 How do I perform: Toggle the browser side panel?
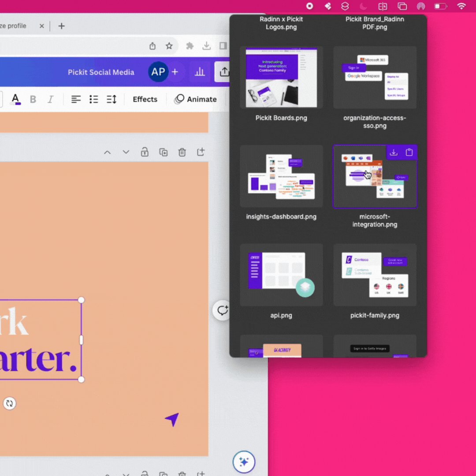point(223,46)
